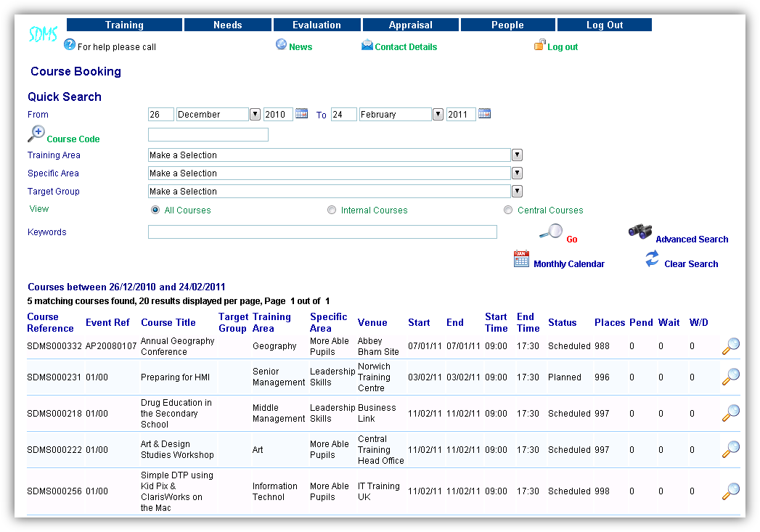Select the All Courses radio button
Image resolution: width=760 pixels, height=532 pixels.
155,210
